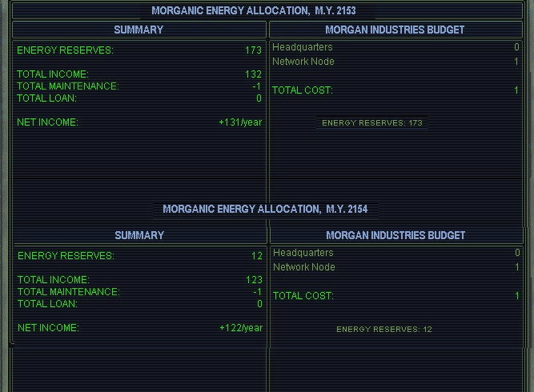The height and width of the screenshot is (392, 534).
Task: Click the Net Income +122/year figure
Action: 241,328
